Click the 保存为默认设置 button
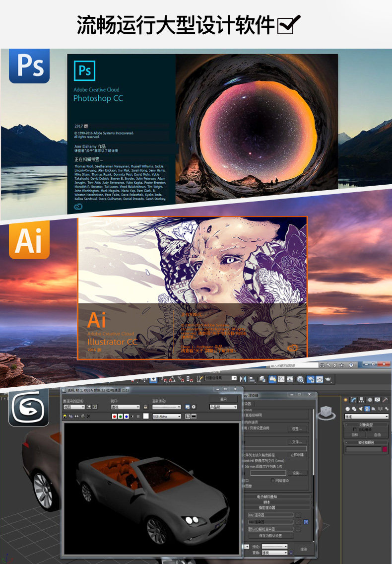This screenshot has width=392, height=564. coord(270,535)
